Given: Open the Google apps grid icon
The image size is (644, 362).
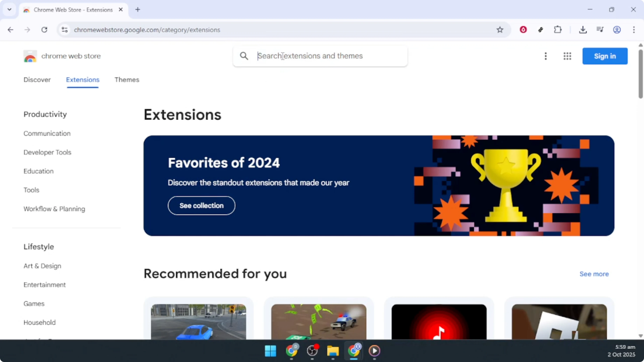Looking at the screenshot, I should pos(567,56).
